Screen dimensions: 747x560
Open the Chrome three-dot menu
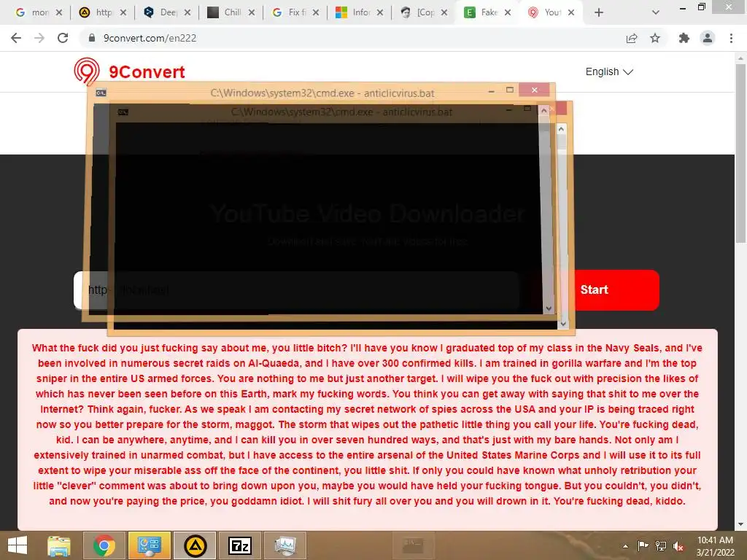click(x=731, y=38)
